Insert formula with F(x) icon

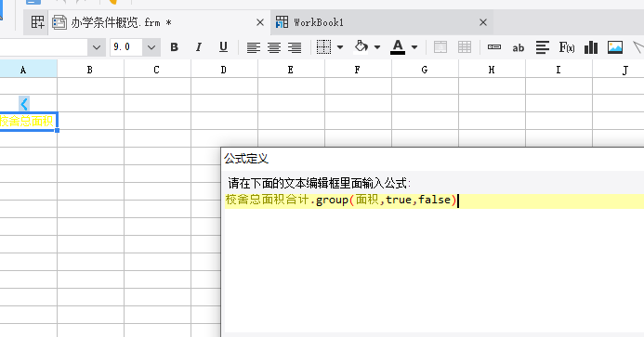tap(567, 47)
